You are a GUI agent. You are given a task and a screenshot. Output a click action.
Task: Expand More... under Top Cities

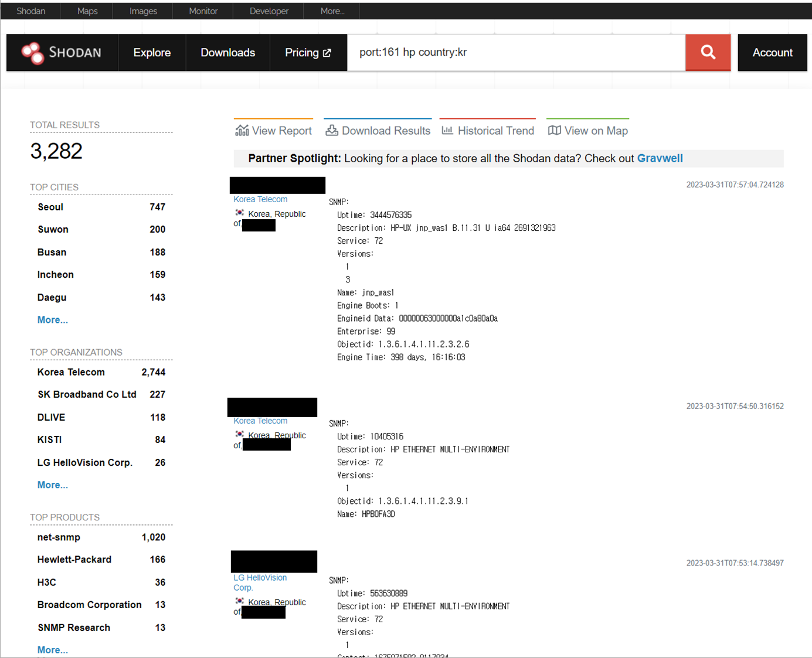click(52, 320)
